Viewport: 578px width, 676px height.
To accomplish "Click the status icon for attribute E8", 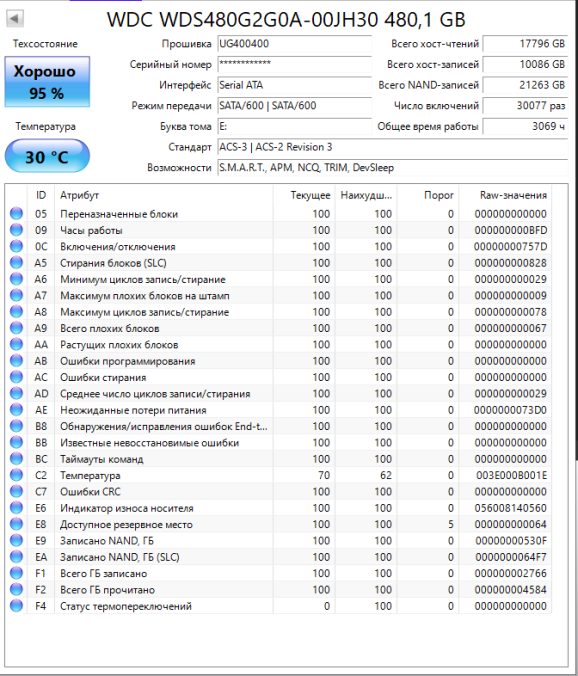I will (x=16, y=524).
